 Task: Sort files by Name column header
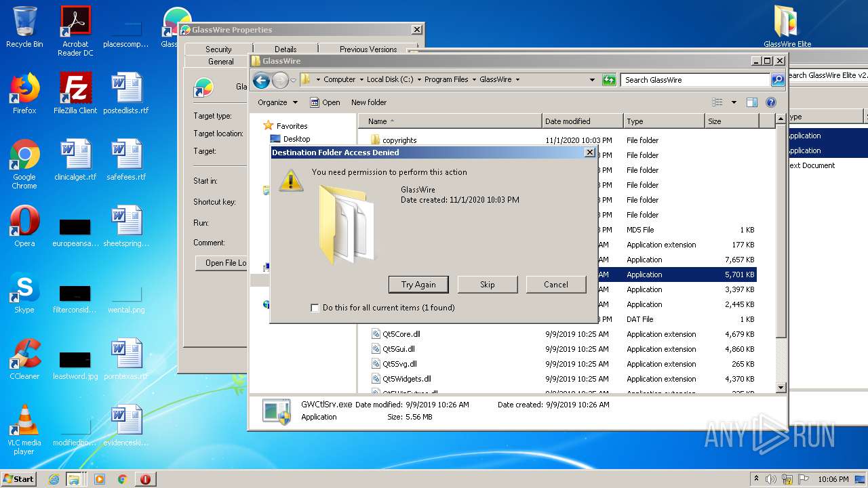point(450,121)
